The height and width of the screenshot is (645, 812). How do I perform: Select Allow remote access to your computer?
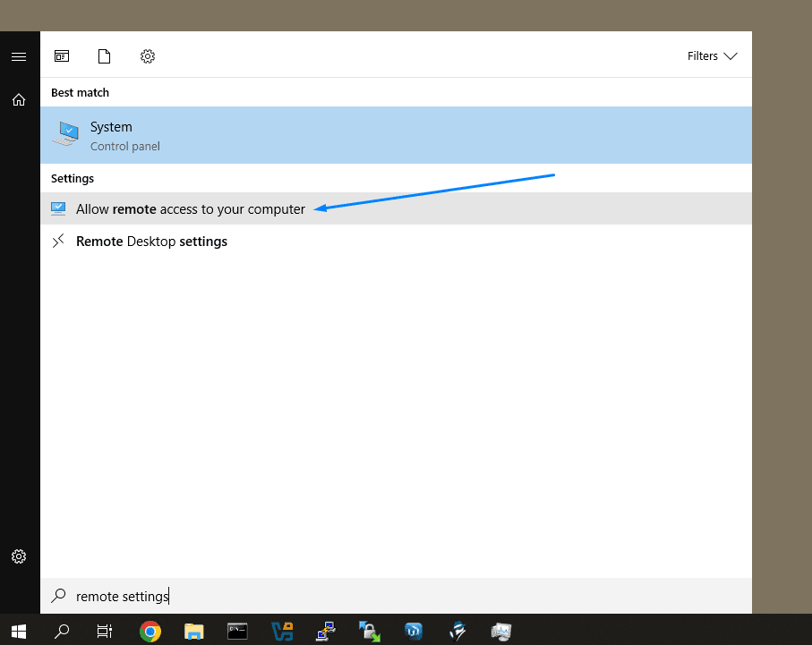[397, 208]
